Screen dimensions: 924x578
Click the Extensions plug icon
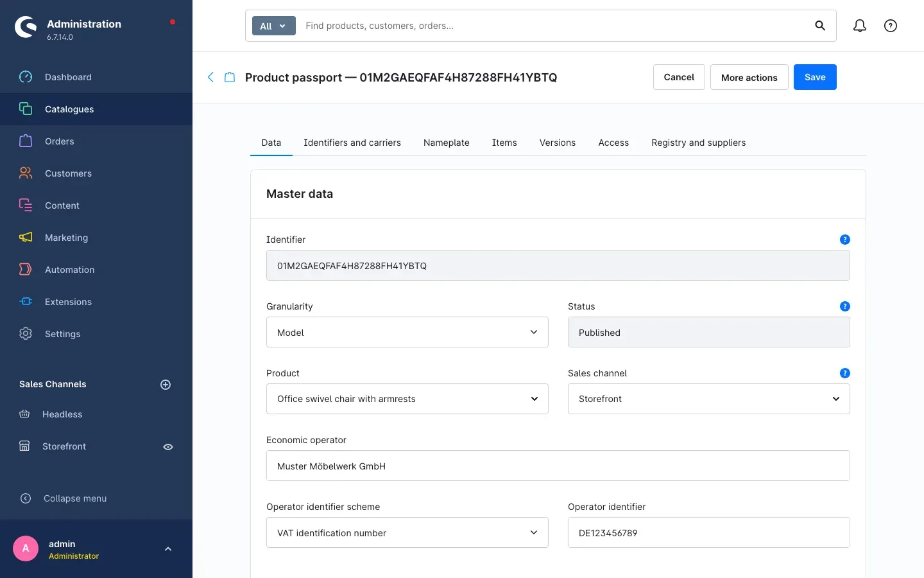coord(26,302)
